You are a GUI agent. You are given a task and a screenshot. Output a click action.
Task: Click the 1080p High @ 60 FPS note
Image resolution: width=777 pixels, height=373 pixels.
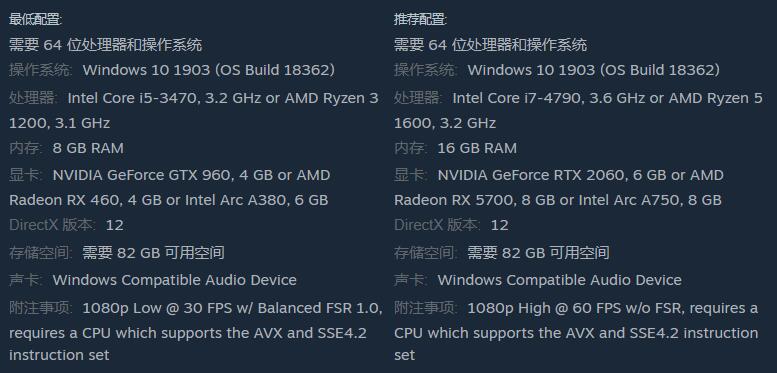[x=612, y=308]
